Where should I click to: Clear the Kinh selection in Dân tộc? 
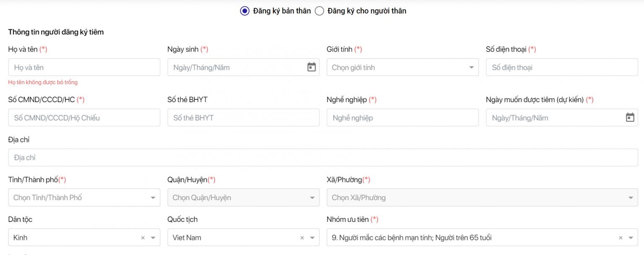143,238
